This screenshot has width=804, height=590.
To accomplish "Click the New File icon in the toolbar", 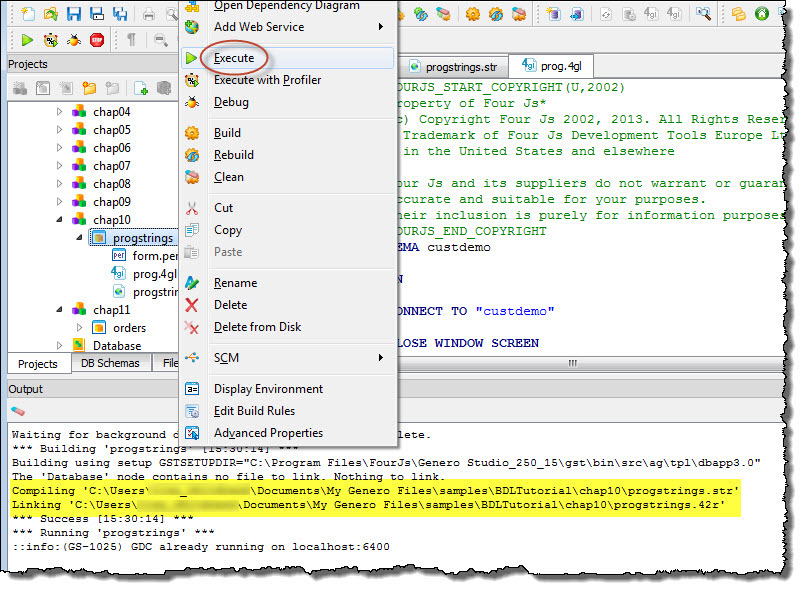I will coord(29,12).
